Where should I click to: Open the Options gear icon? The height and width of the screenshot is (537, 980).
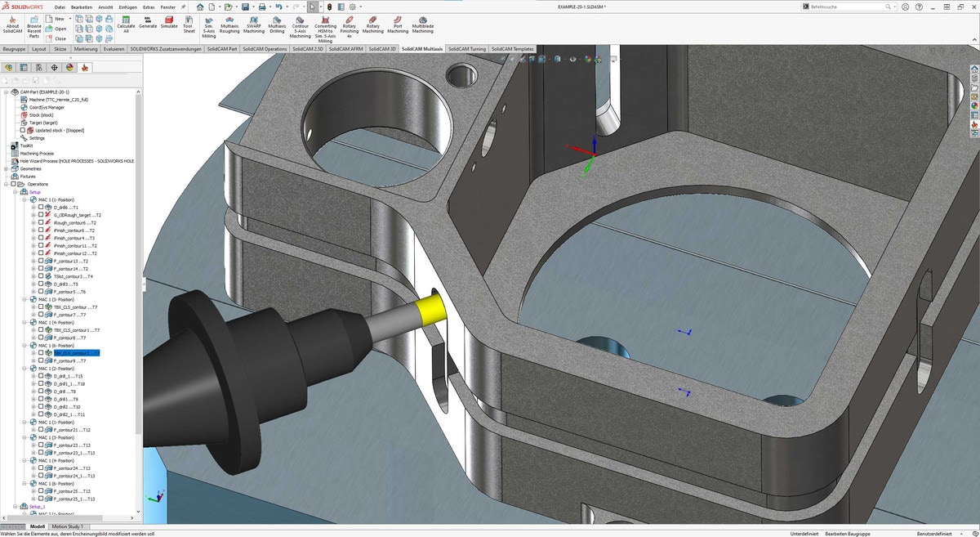tap(352, 6)
